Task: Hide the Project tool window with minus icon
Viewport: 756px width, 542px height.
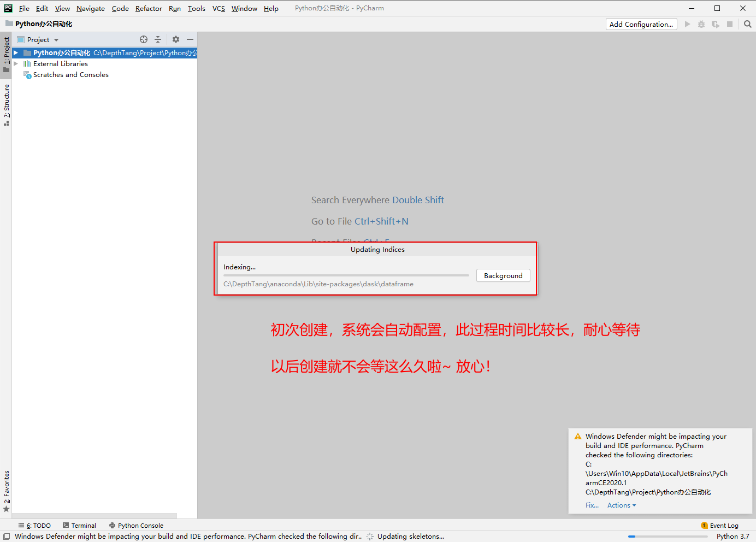Action: coord(190,39)
